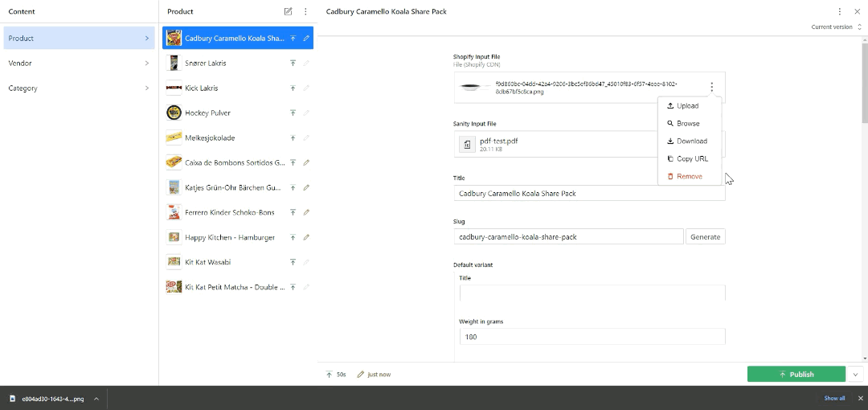Choose Upload from the file menu
This screenshot has height=410, width=868.
(690, 106)
